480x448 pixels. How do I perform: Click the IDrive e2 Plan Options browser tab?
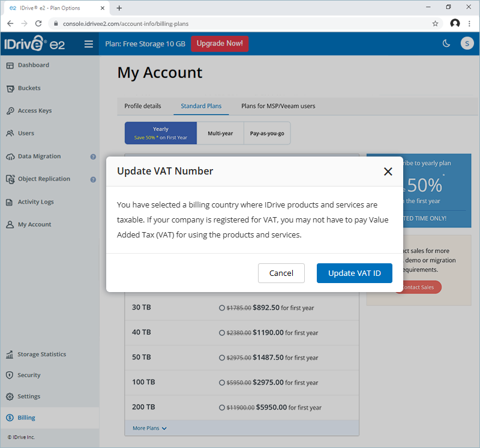[56, 8]
